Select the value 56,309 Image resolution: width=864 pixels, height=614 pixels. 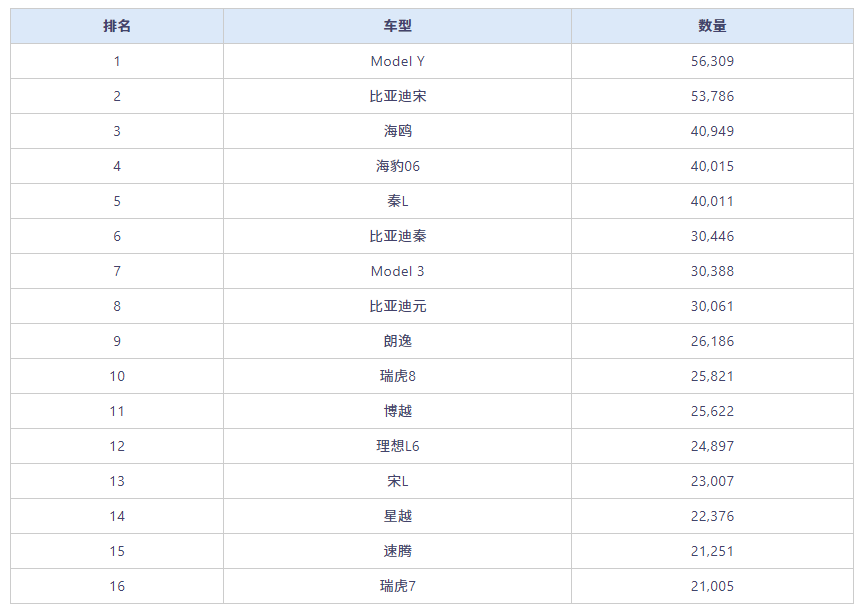pyautogui.click(x=712, y=61)
